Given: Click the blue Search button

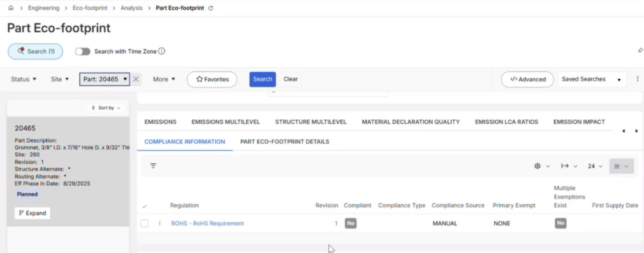Looking at the screenshot, I should [x=263, y=79].
